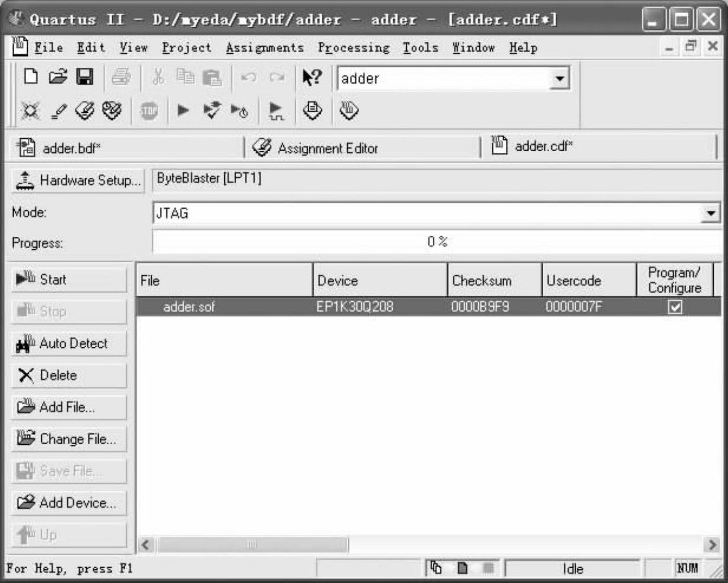Click the greyed square icon in the status bar
The image size is (728, 583).
point(488,567)
